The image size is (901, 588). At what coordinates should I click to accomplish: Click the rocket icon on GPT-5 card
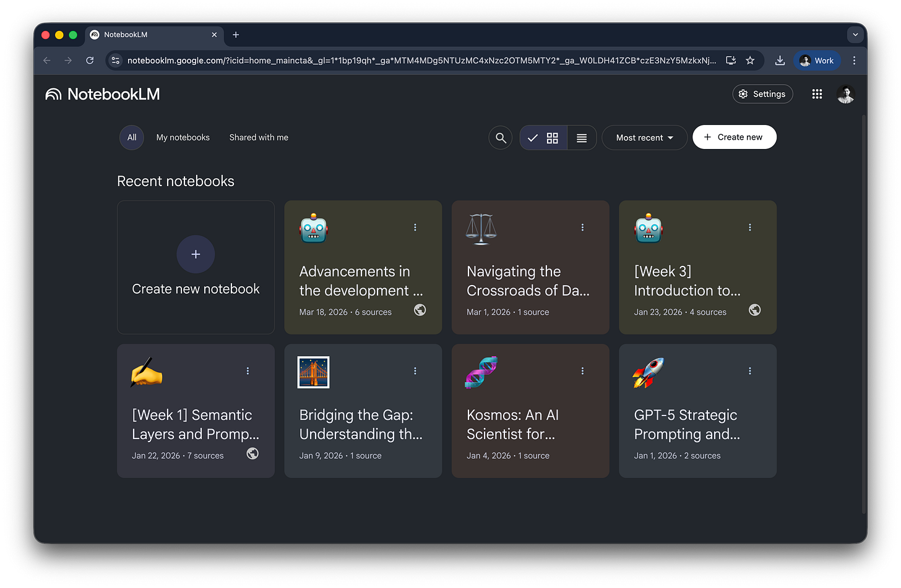[648, 373]
